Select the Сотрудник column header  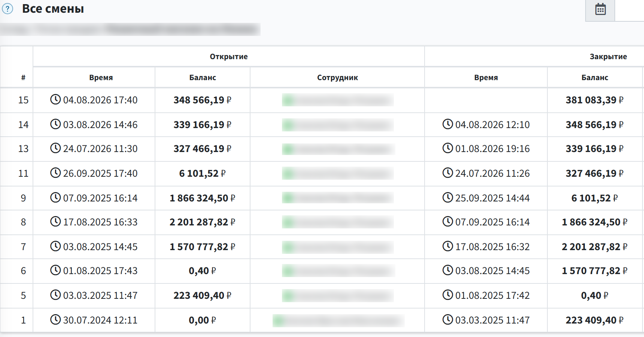337,78
